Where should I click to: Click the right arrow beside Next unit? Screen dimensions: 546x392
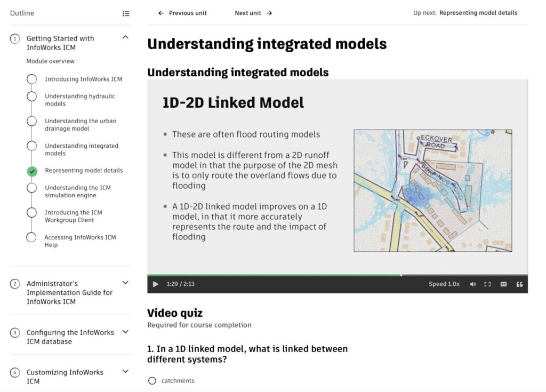269,13
